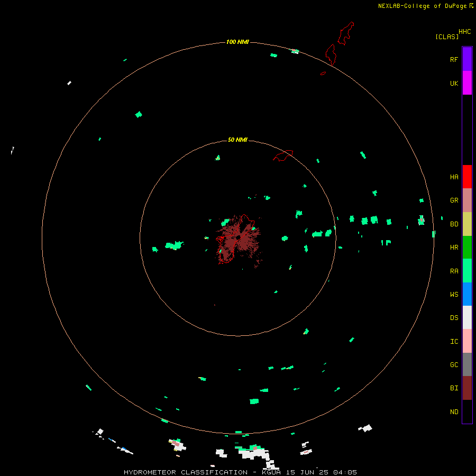The image size is (476, 476).
Task: Select the dusty pink GR color swatch
Action: (x=467, y=200)
